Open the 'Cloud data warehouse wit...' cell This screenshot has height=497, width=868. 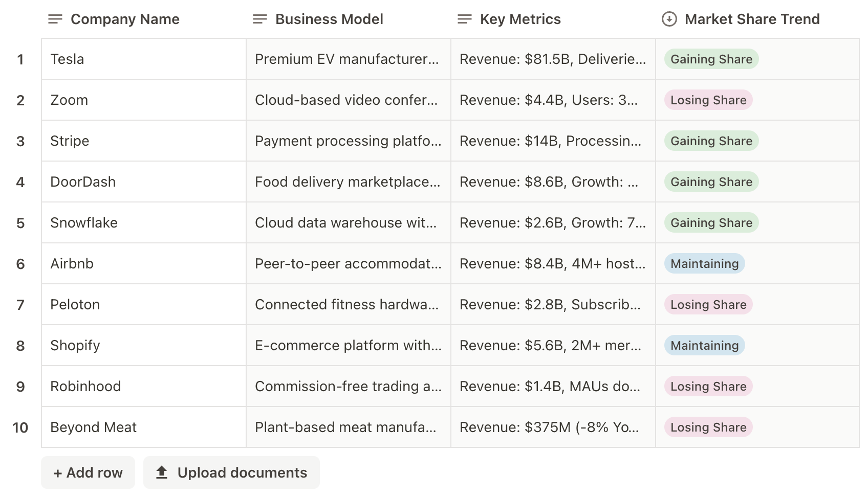pos(349,222)
